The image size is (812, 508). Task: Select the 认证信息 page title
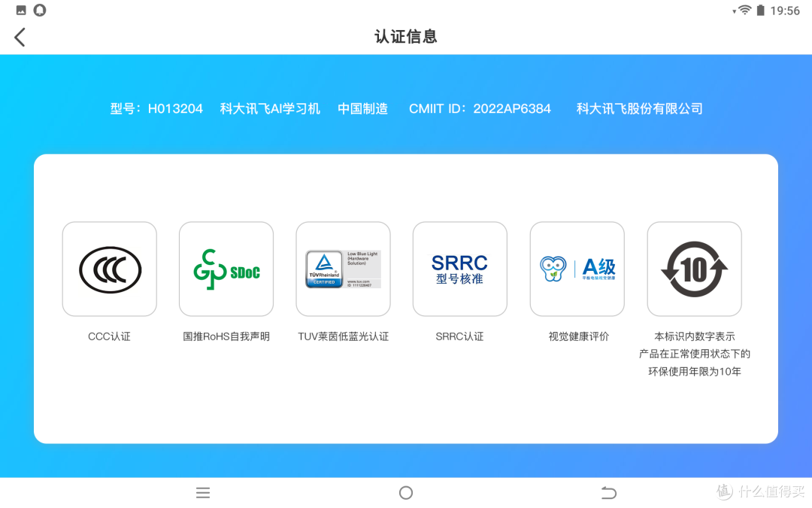(406, 37)
